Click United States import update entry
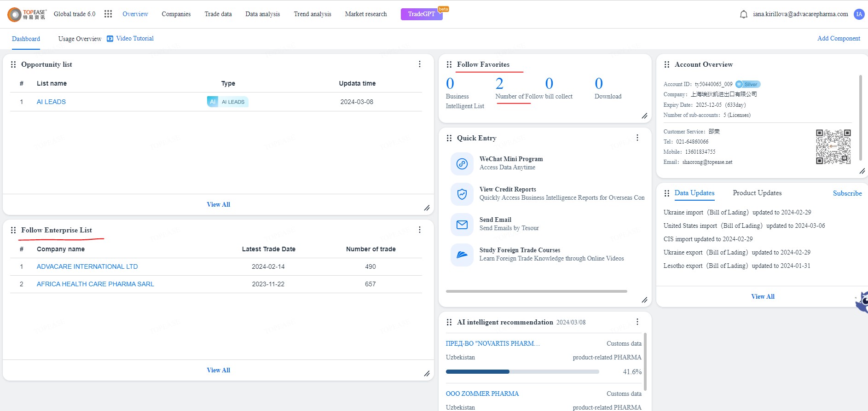This screenshot has height=411, width=868. pyautogui.click(x=744, y=226)
